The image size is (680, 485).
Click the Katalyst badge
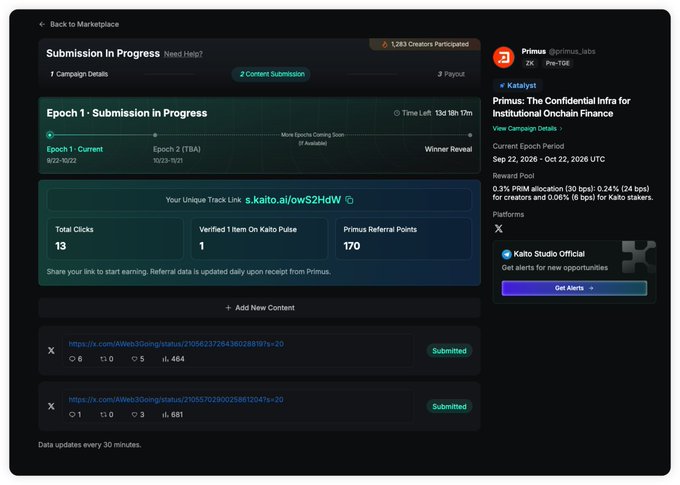pyautogui.click(x=517, y=85)
